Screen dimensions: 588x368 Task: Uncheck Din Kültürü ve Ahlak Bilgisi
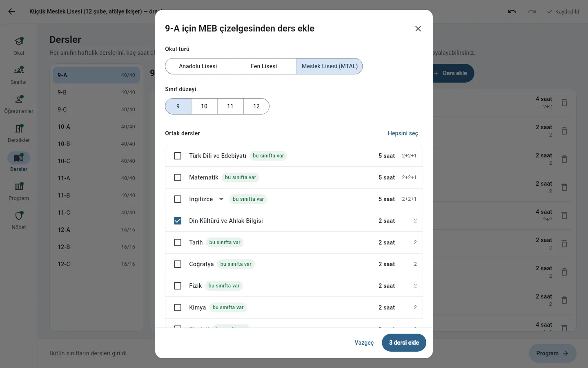(178, 221)
